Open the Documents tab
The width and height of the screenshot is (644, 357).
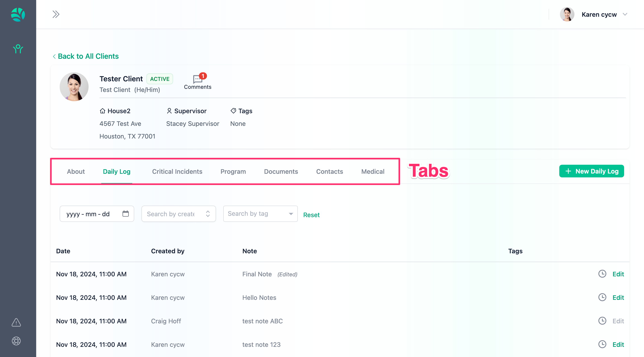click(281, 171)
